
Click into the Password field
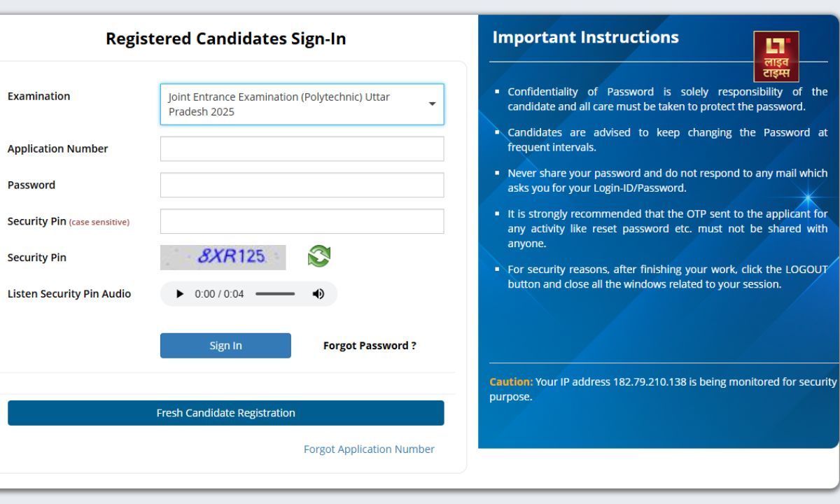tap(302, 185)
